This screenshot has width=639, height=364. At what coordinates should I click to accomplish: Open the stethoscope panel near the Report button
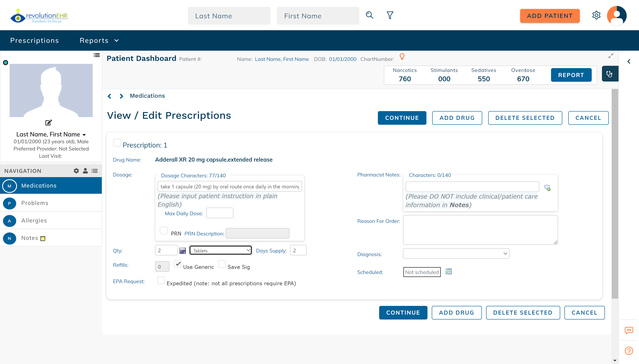[609, 74]
